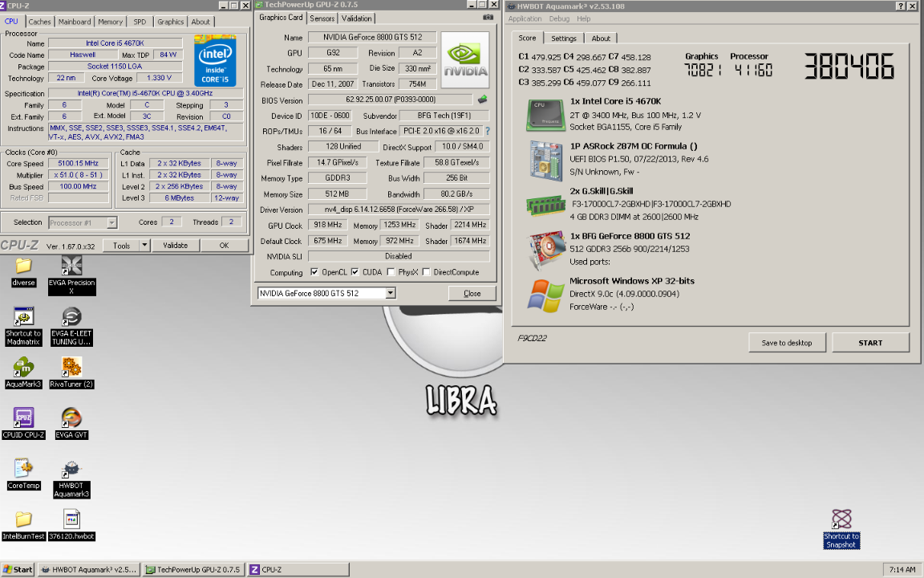Click the Close button in GPU-Z

pos(472,293)
